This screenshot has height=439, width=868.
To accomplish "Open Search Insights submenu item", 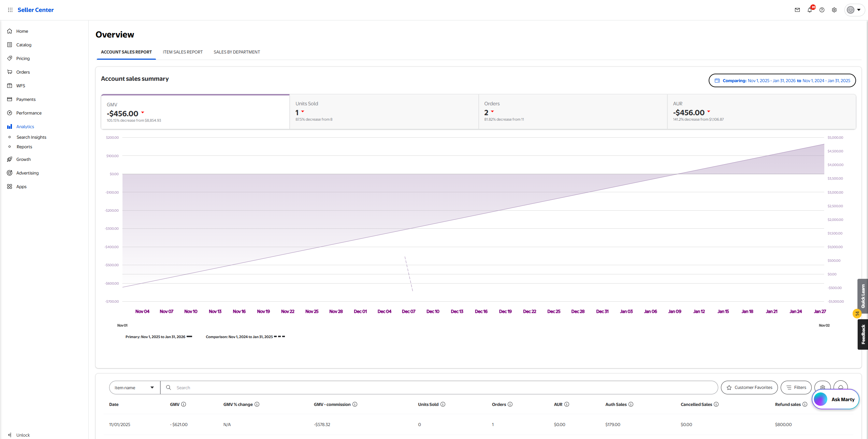I will [31, 137].
